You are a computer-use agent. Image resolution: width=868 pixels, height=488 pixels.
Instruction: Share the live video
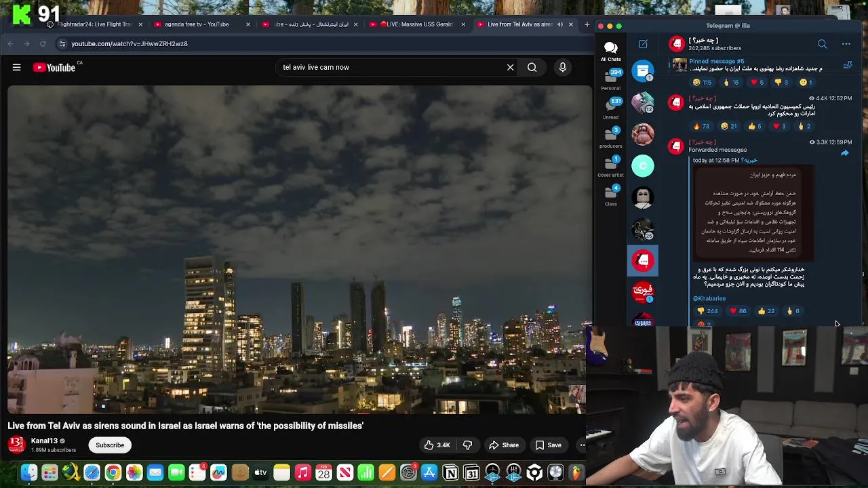tap(504, 445)
